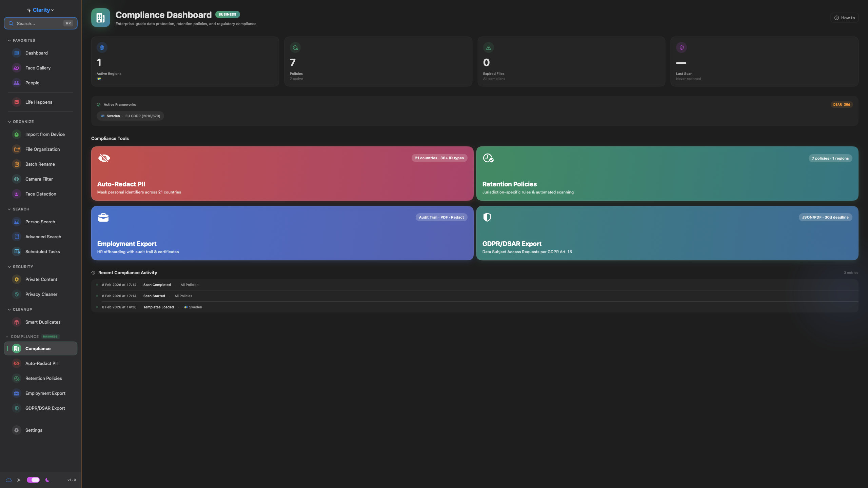Image resolution: width=868 pixels, height=488 pixels.
Task: Open the Retention Policies tool card
Action: [667, 174]
